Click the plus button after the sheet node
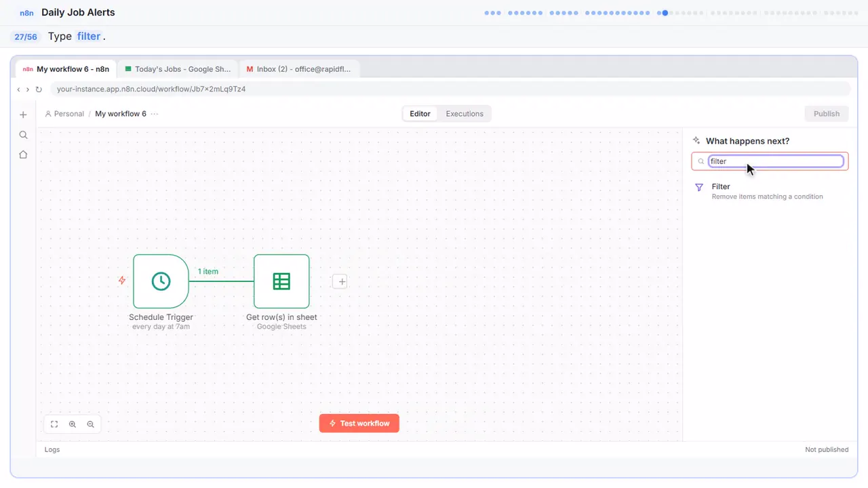The width and height of the screenshot is (868, 488). [340, 281]
